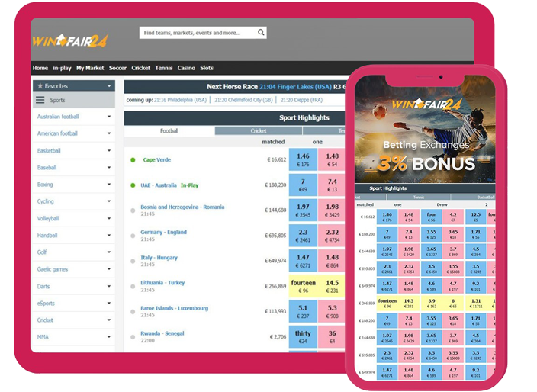
Task: Open the 21:04 Finger Lakes (USA) race link
Action: coord(295,87)
